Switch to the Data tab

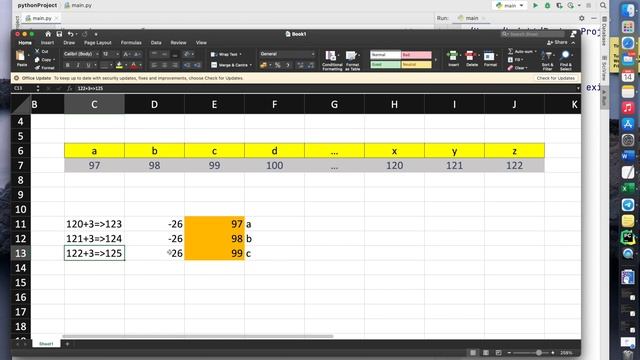156,42
